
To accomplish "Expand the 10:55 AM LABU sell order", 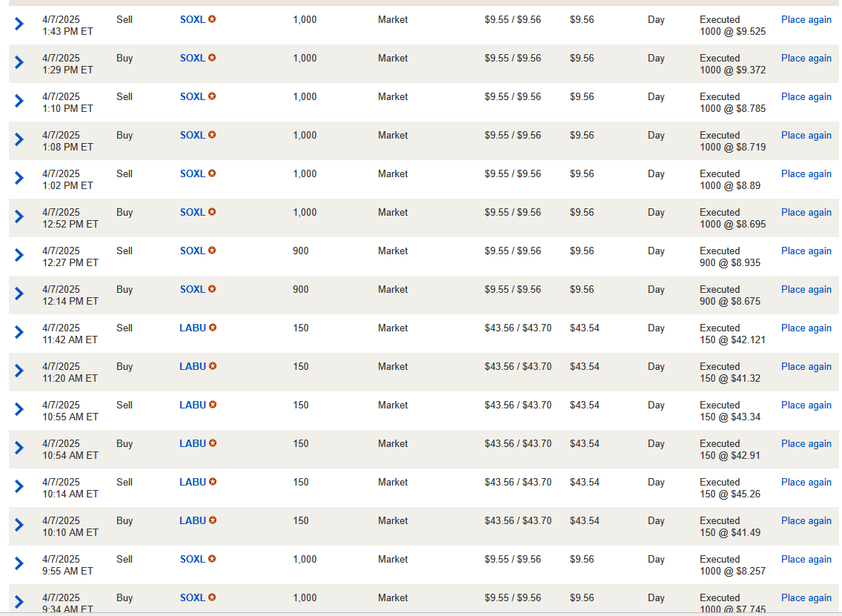I will [19, 409].
